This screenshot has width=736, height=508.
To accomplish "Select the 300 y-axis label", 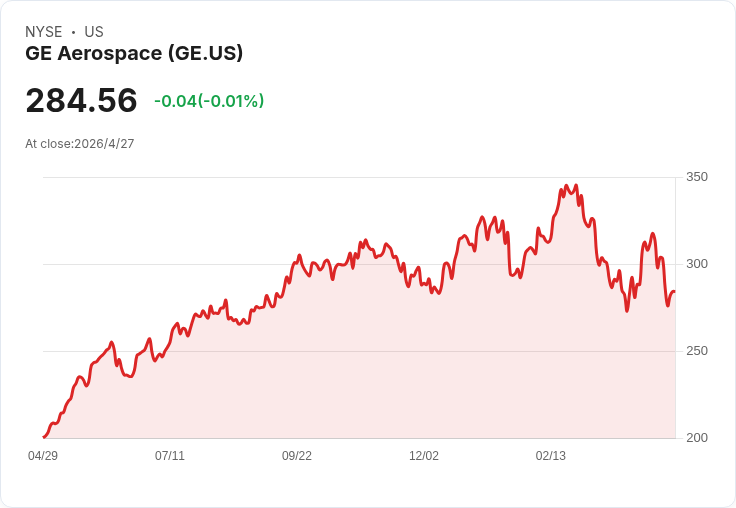I will pyautogui.click(x=696, y=264).
